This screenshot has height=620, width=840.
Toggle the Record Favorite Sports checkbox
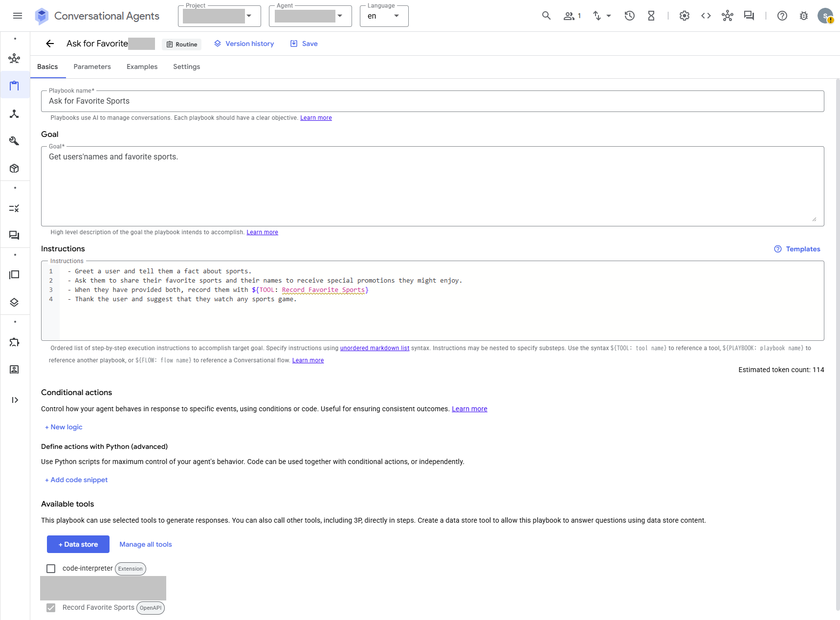pyautogui.click(x=51, y=608)
